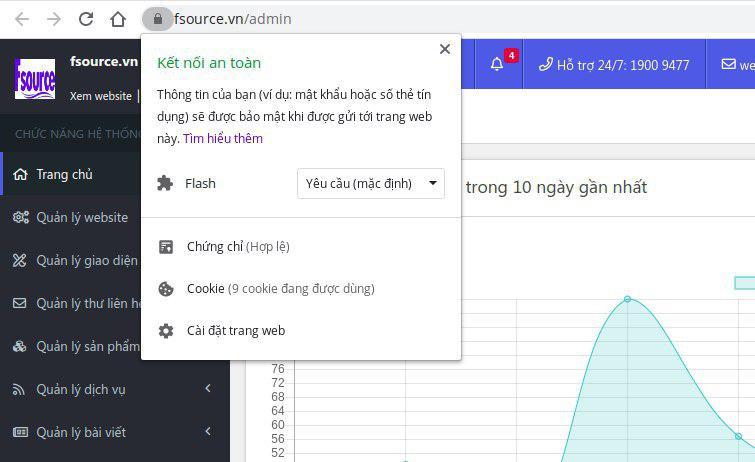Click the Kết nối an toàn heading
Image resolution: width=755 pixels, height=462 pixels.
(x=209, y=63)
